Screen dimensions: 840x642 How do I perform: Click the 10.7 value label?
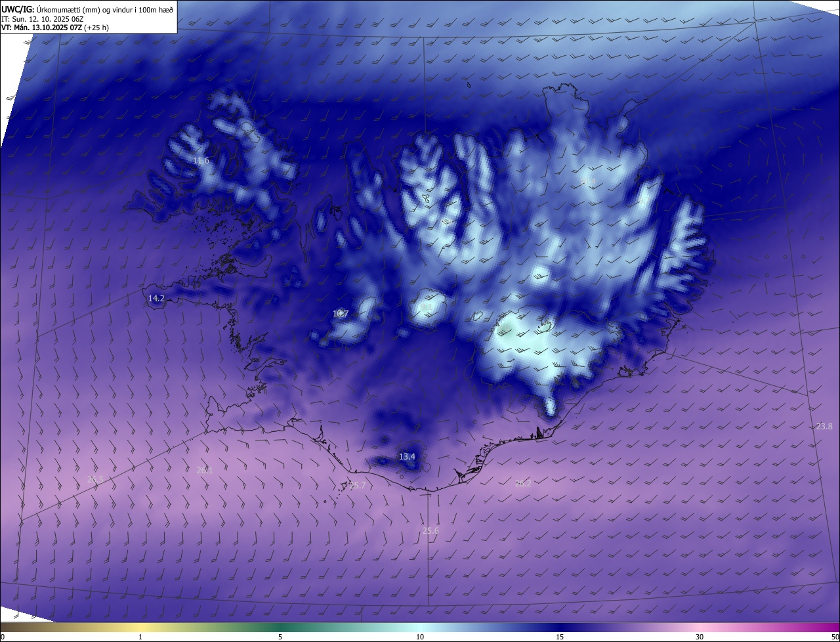(x=340, y=314)
